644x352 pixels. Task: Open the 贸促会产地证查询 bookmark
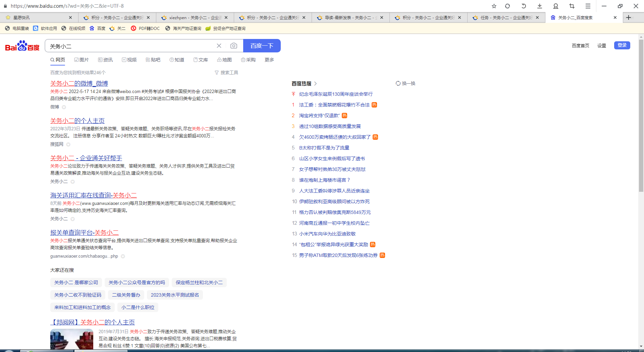[x=226, y=28]
